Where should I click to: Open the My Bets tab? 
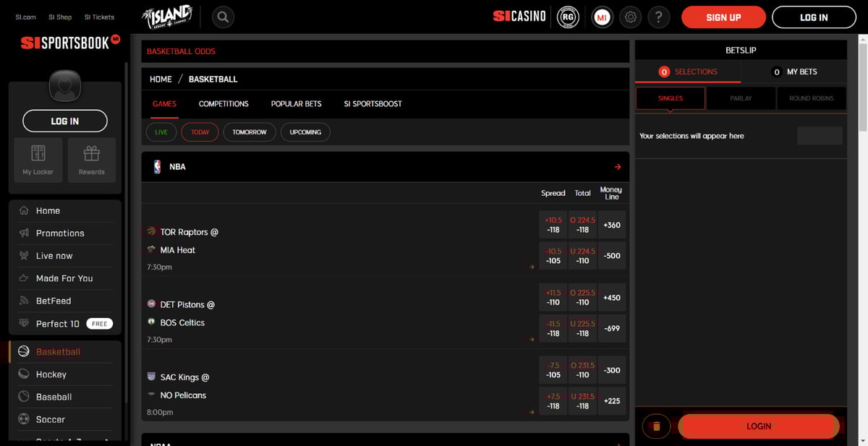pos(794,72)
